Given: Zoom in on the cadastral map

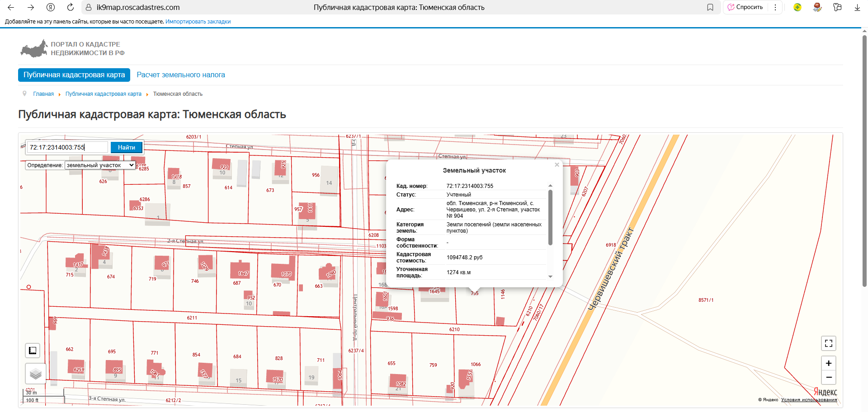Looking at the screenshot, I should (x=828, y=363).
